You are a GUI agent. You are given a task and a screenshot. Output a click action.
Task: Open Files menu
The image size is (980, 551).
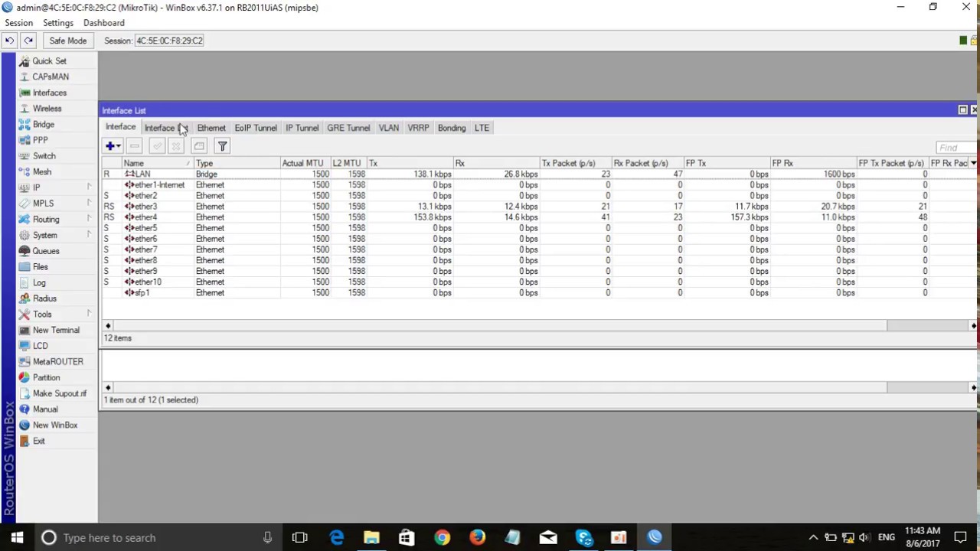tap(40, 267)
